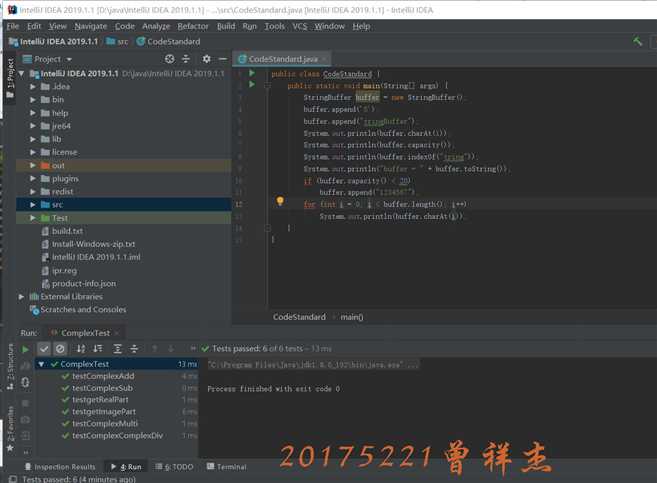Screen dimensions: 657x483
Task: Close the ComplexTest run tab
Action: point(117,333)
